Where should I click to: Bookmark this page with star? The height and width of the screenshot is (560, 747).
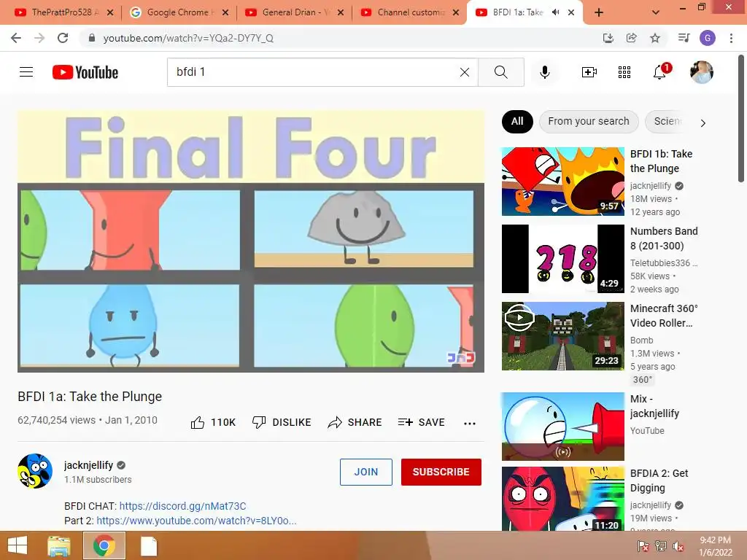(x=655, y=38)
